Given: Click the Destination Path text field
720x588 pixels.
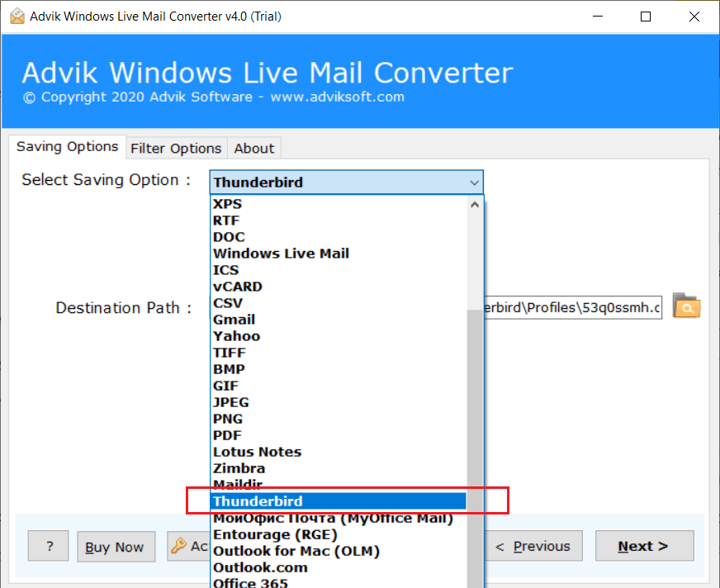Looking at the screenshot, I should coord(572,307).
